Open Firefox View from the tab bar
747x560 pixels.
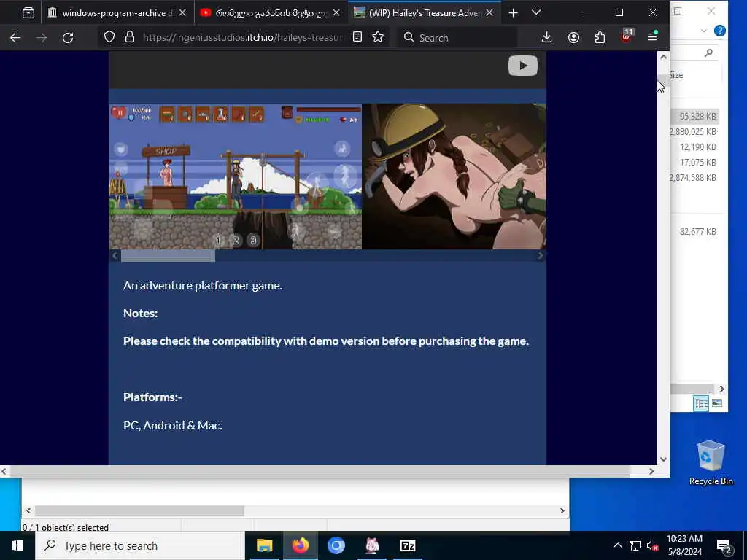[x=28, y=13]
